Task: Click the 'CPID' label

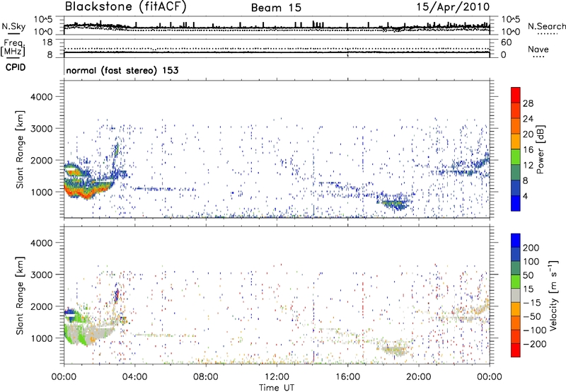Action: [x=15, y=67]
